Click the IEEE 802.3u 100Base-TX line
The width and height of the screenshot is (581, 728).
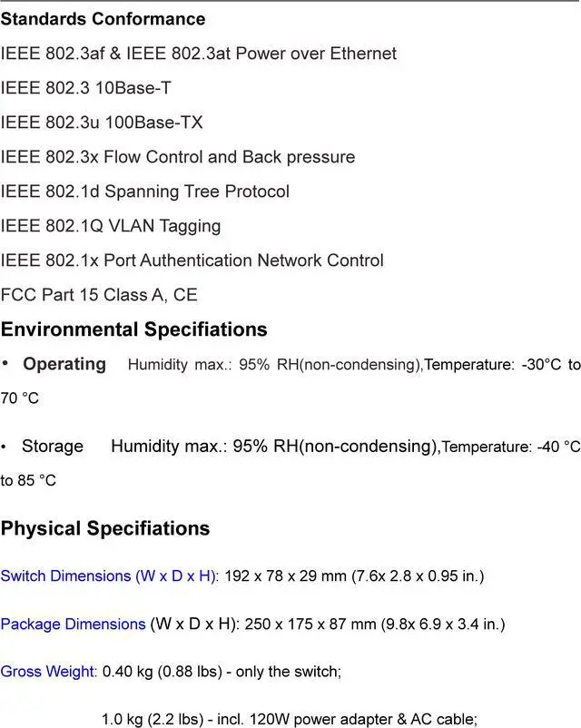102,123
